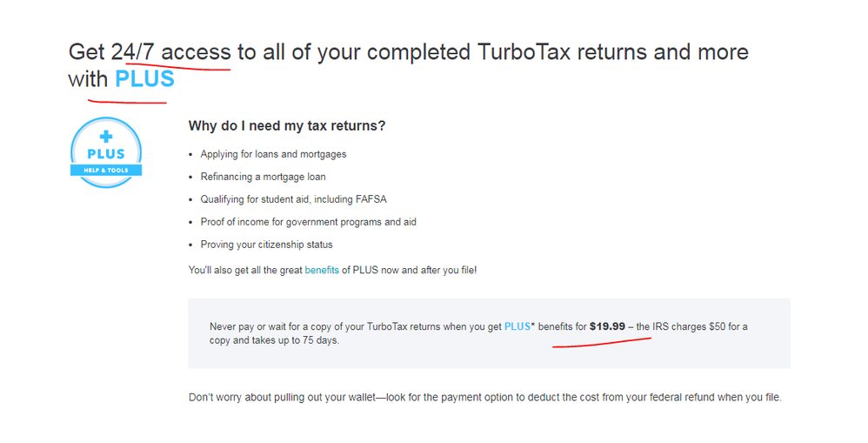This screenshot has height=443, width=868.
Task: Click the blue PLUS word in the main heading
Action: [144, 79]
